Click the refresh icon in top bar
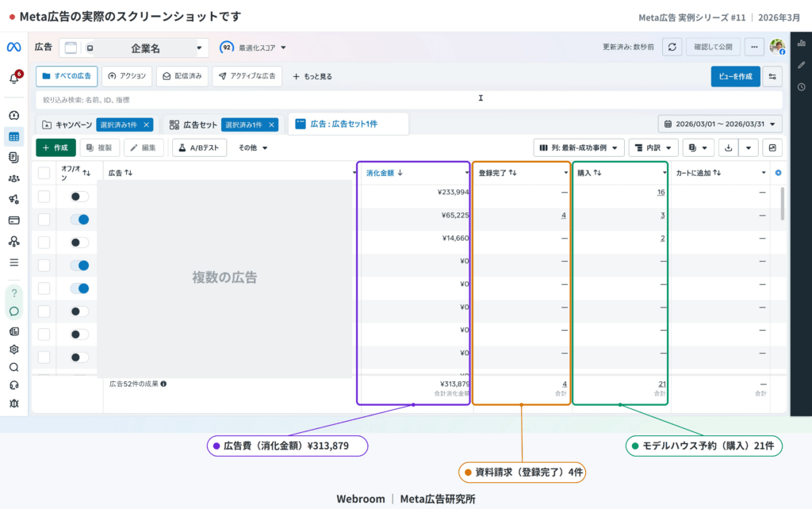This screenshot has height=509, width=812. 672,47
